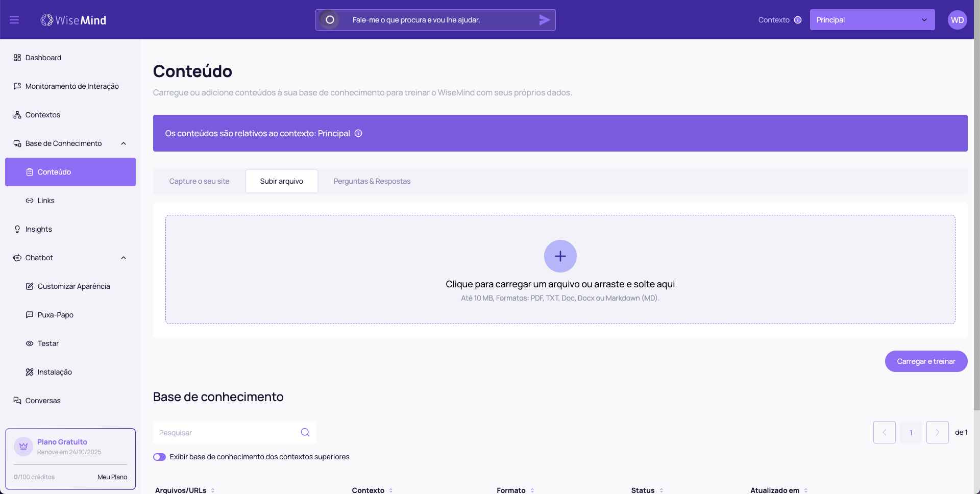The width and height of the screenshot is (980, 494).
Task: Open Insights in the sidebar
Action: 39,229
